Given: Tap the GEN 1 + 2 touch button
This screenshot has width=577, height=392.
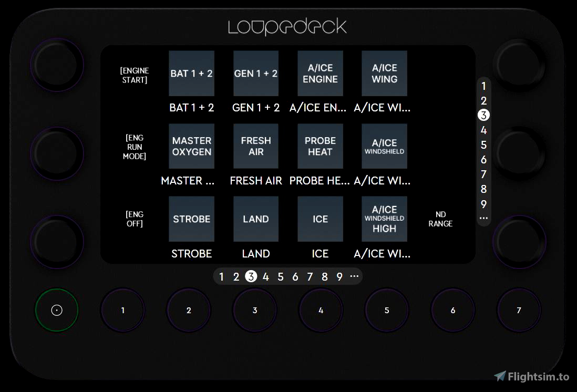Looking at the screenshot, I should click(256, 73).
